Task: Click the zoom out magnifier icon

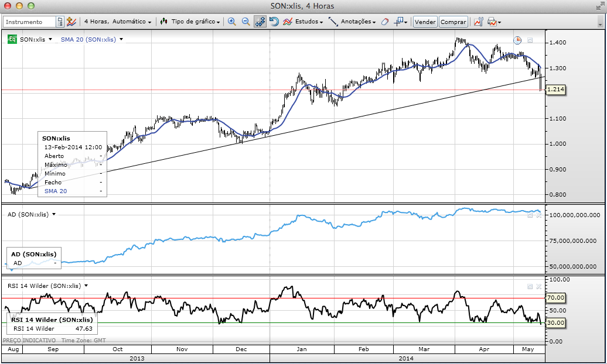Action: [245, 22]
